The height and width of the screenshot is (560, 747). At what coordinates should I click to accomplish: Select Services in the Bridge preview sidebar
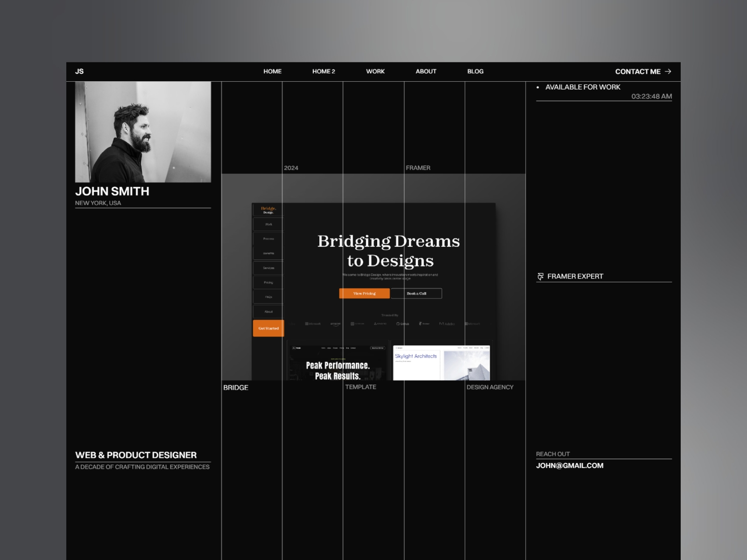(x=268, y=268)
